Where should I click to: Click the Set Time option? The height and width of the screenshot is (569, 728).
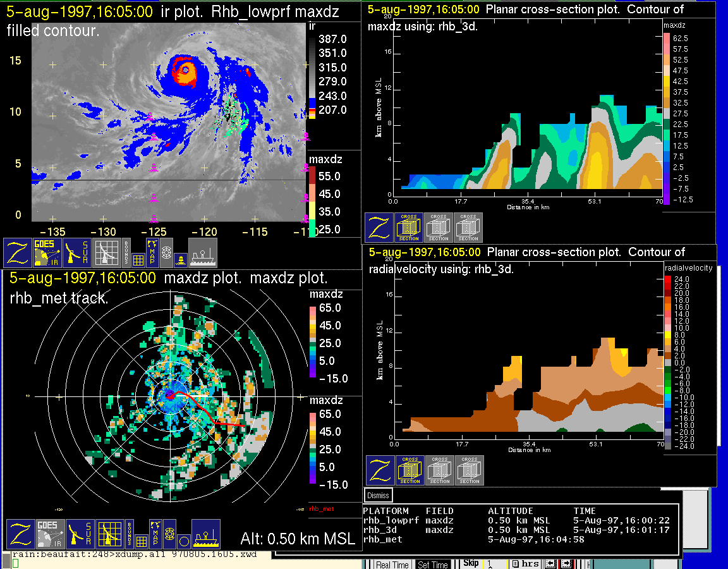point(433,565)
